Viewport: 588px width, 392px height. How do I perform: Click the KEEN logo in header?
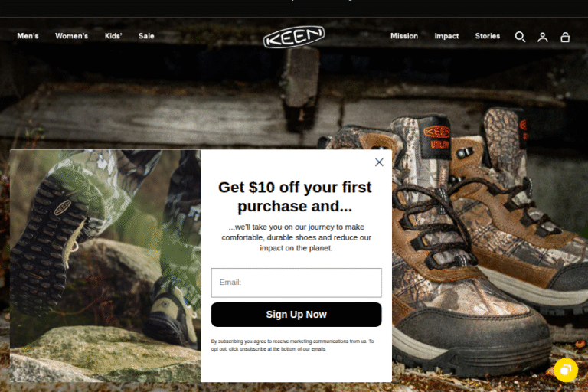(x=294, y=37)
